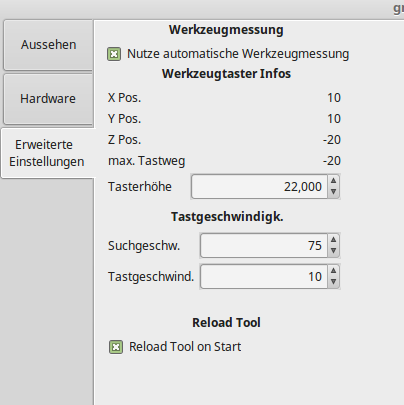Screen dimensions: 404x405
Task: Click the Tasterhöhe input field
Action: (259, 187)
